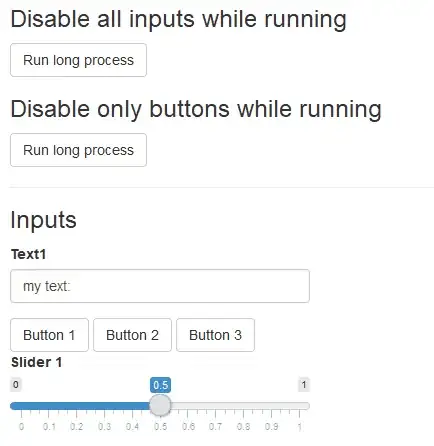The width and height of the screenshot is (434, 446).
Task: Click the slider maximum label 1
Action: [304, 385]
